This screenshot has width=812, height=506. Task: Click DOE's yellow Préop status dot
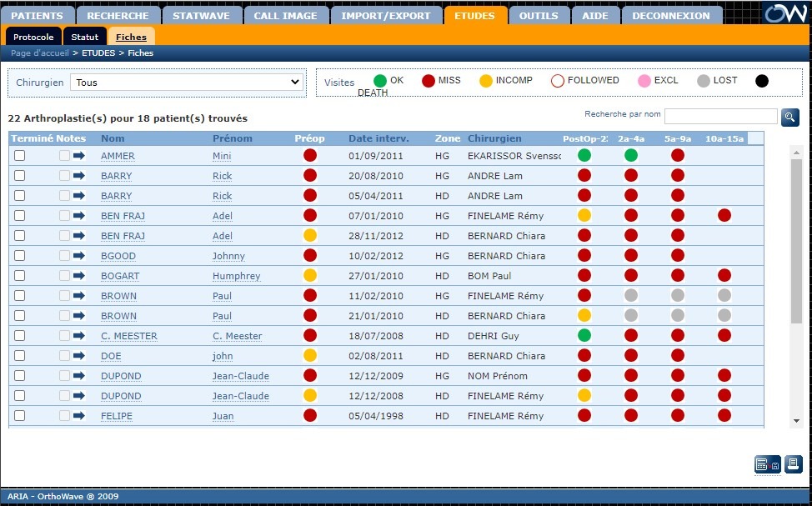[309, 356]
